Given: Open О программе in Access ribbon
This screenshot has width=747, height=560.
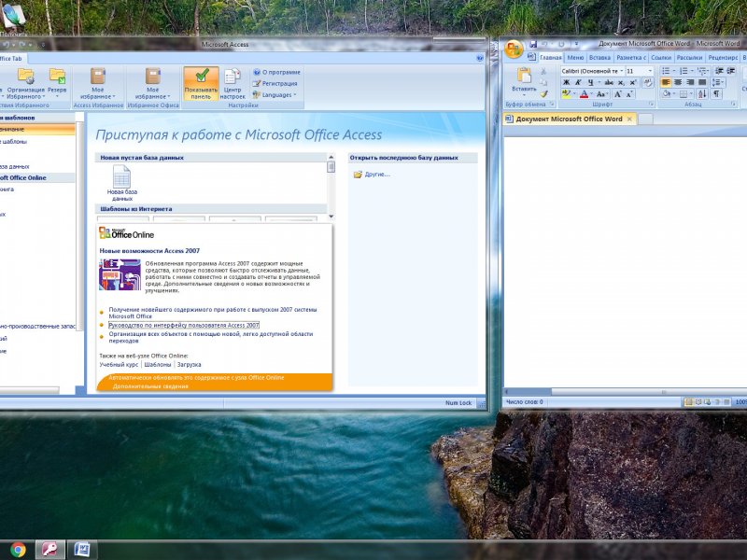Looking at the screenshot, I should click(277, 73).
